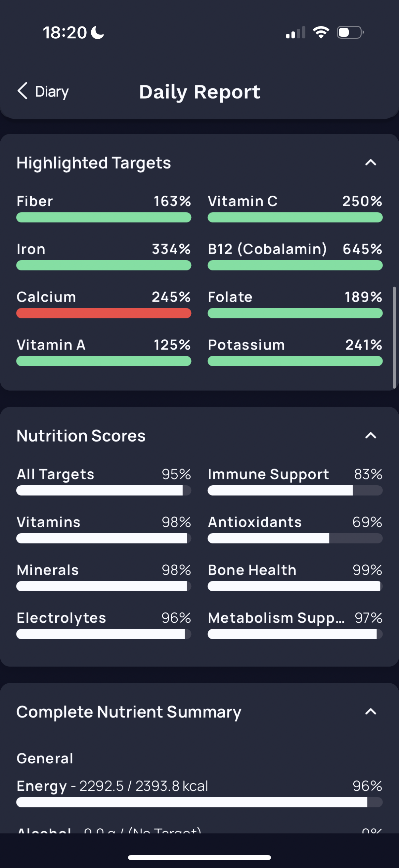The height and width of the screenshot is (868, 399).
Task: Open the Antioxidants nutrition score
Action: pyautogui.click(x=295, y=529)
